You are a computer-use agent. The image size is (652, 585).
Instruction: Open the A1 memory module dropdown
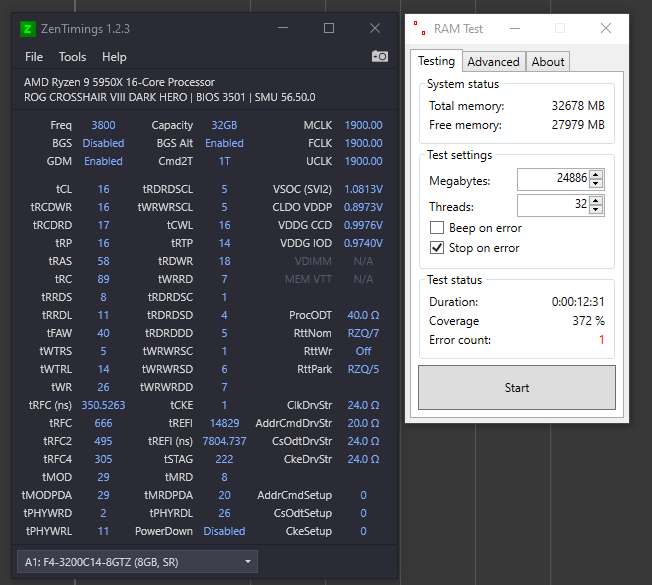pos(137,562)
